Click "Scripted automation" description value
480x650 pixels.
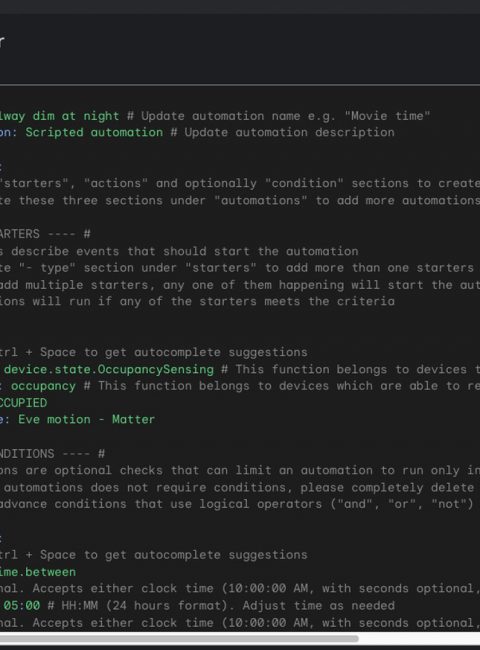click(94, 132)
